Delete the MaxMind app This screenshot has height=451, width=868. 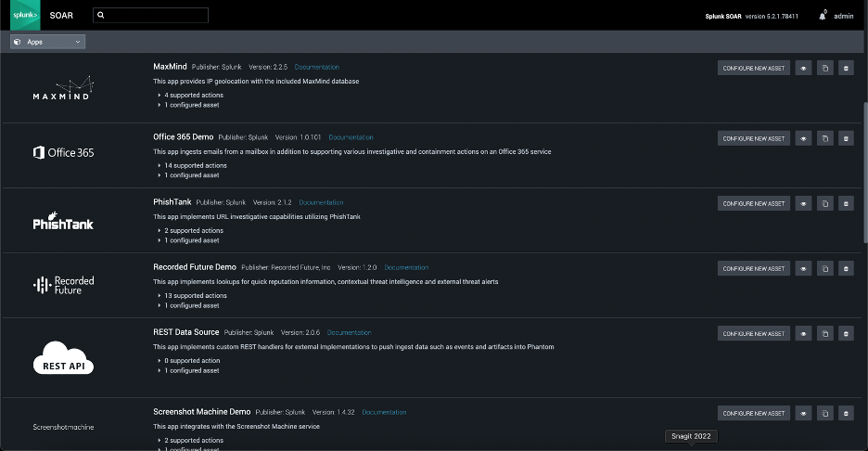(x=846, y=68)
